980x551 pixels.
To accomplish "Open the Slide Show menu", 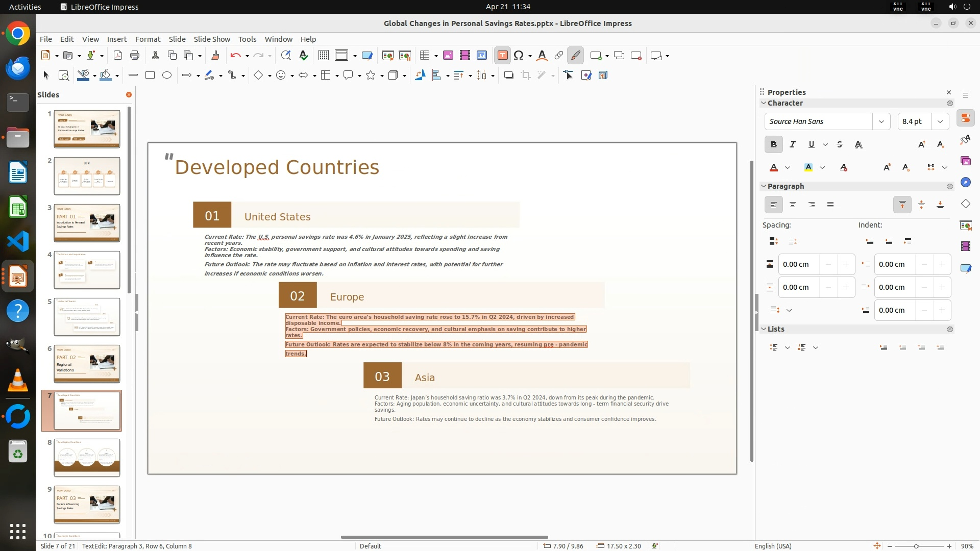I will click(212, 39).
